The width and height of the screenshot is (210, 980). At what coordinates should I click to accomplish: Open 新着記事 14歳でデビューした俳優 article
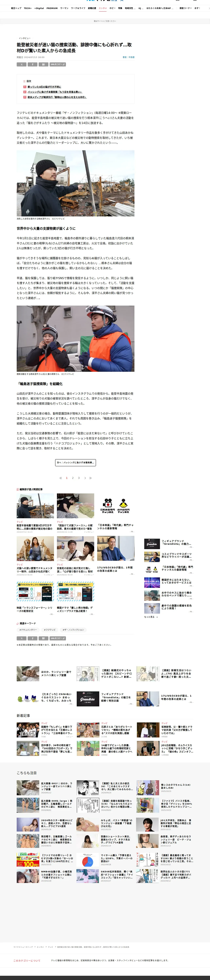(x=105, y=748)
